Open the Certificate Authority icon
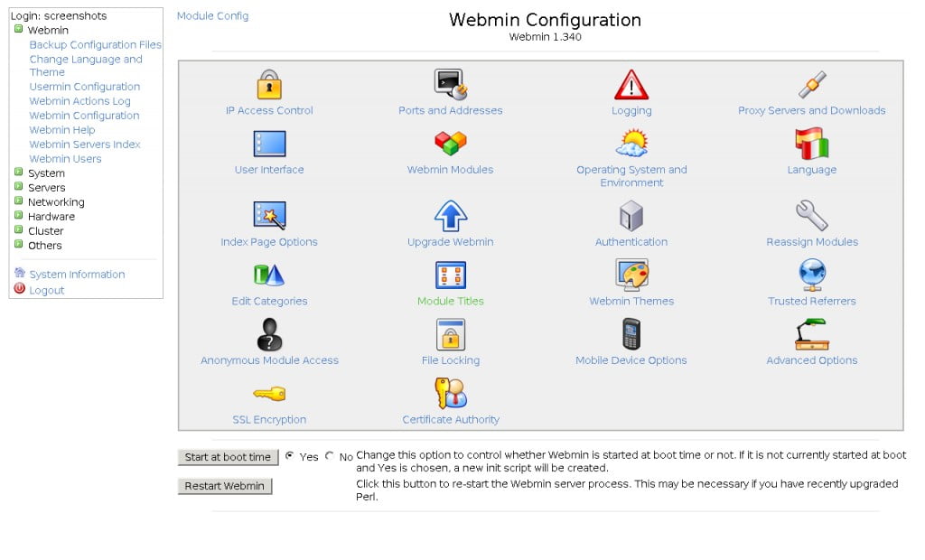The image size is (925, 560). 450,394
